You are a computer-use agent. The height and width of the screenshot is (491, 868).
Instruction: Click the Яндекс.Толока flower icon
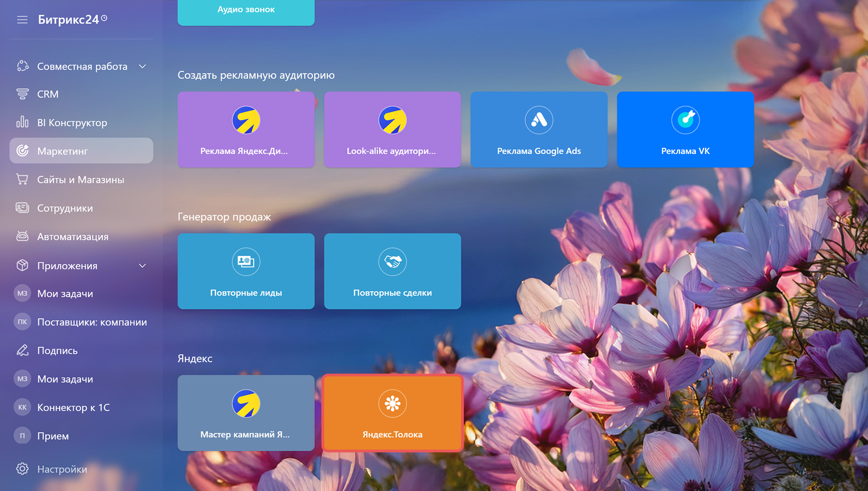(x=392, y=403)
